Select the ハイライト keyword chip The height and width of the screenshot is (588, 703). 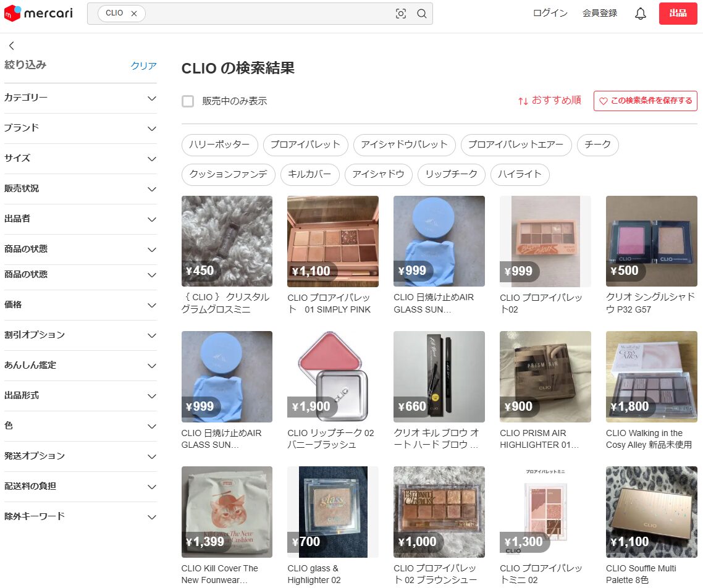(x=520, y=174)
